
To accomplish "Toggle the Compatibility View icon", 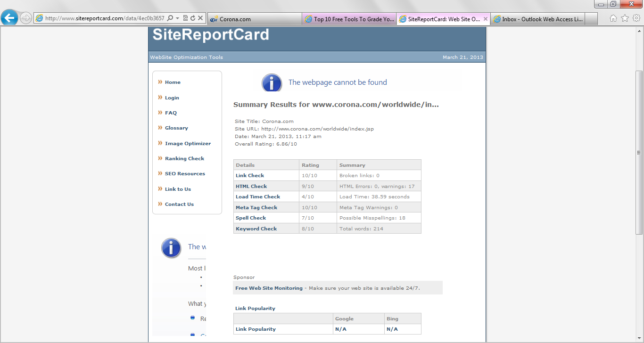I will point(185,18).
